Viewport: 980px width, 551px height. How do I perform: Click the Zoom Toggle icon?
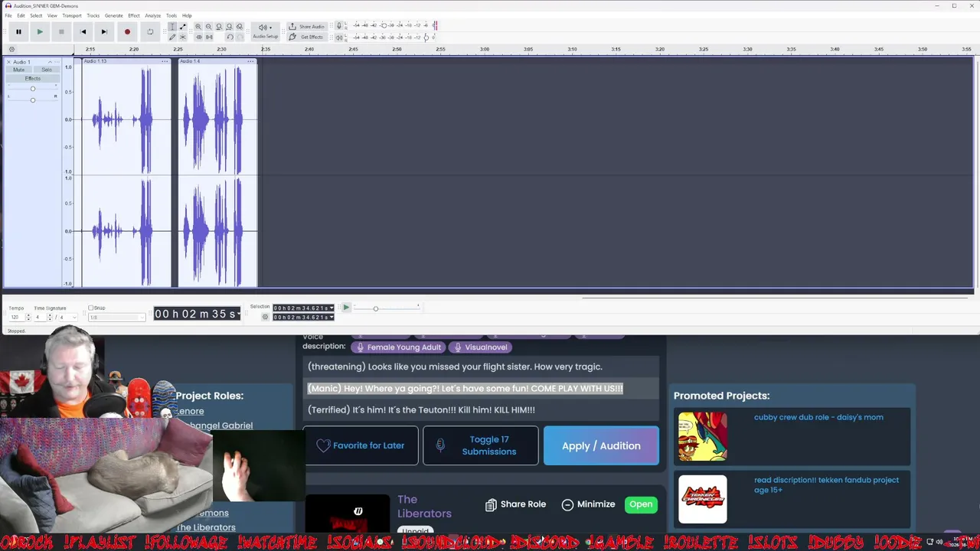(x=240, y=27)
